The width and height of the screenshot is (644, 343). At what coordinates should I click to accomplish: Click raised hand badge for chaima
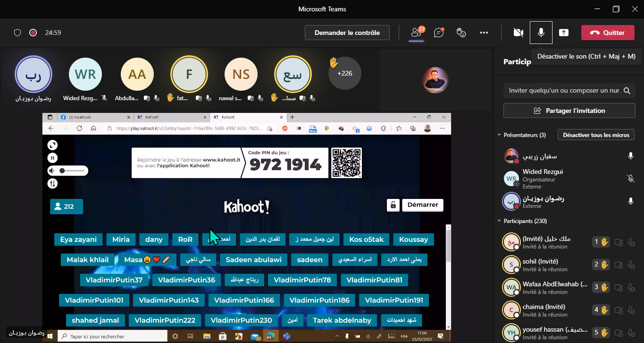[601, 310]
